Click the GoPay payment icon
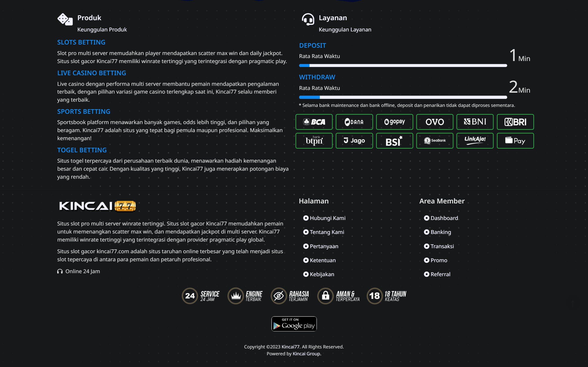 394,122
